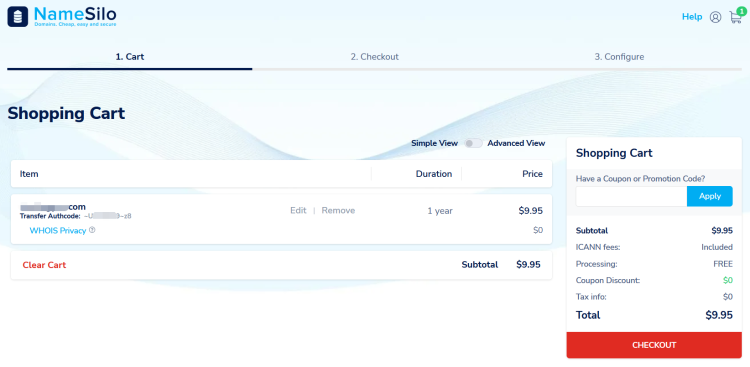Click the WHOIS Privacy help question icon
This screenshot has width=750, height=367.
92,230
